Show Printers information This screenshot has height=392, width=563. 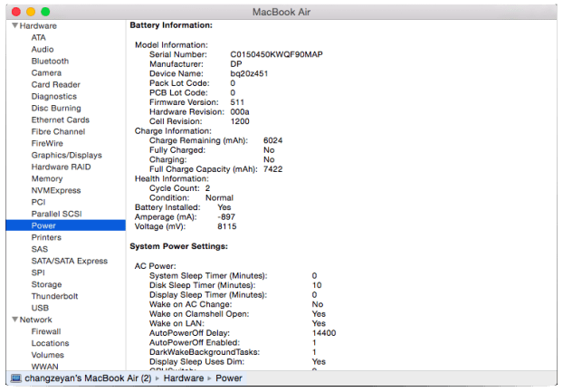pos(46,237)
